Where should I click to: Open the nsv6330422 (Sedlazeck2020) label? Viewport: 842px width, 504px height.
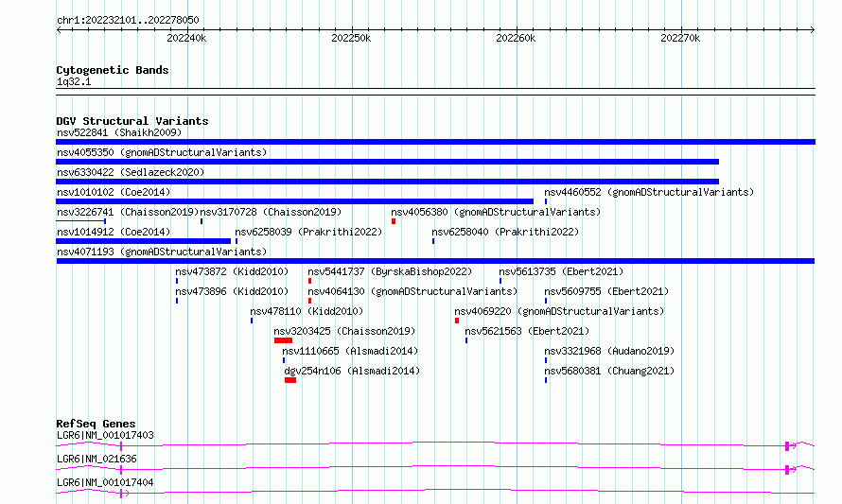pyautogui.click(x=131, y=172)
